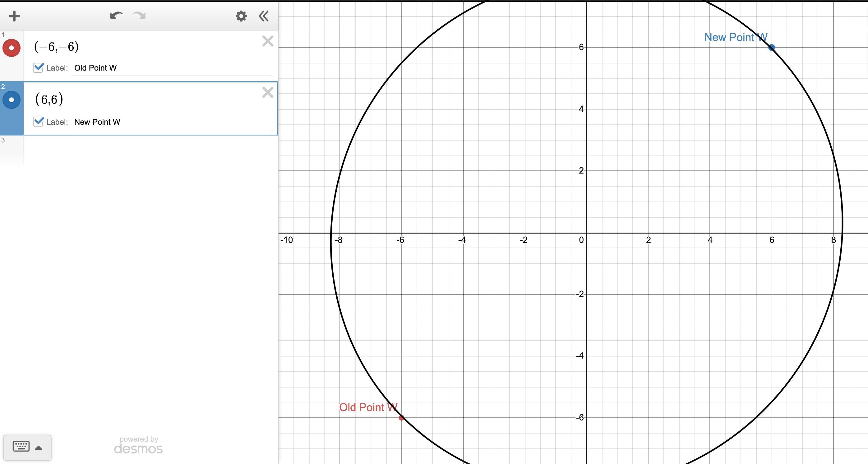
Task: Uncheck Label checkbox for New Point W
Action: 38,122
